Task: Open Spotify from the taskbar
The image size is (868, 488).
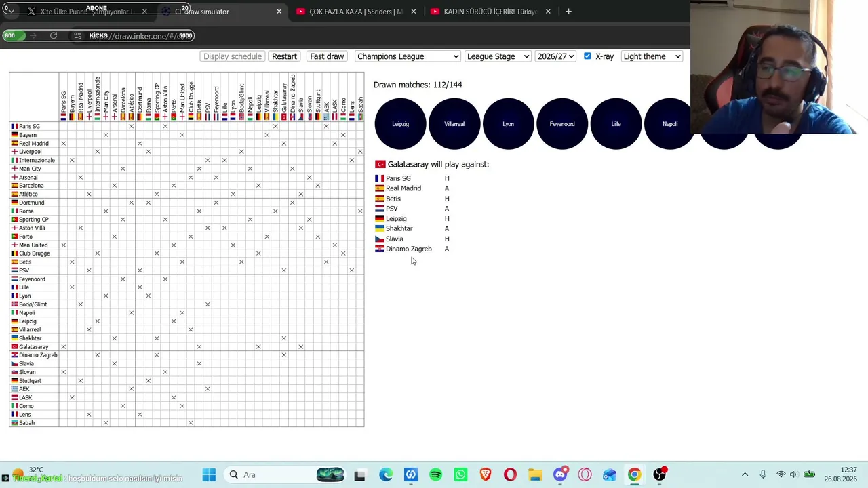Action: pos(435,474)
